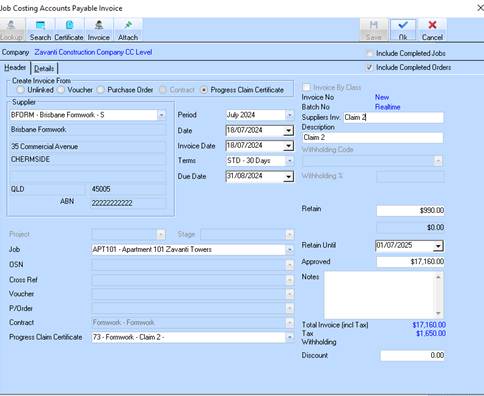The width and height of the screenshot is (484, 396).
Task: Switch to the Details tab
Action: [x=44, y=68]
